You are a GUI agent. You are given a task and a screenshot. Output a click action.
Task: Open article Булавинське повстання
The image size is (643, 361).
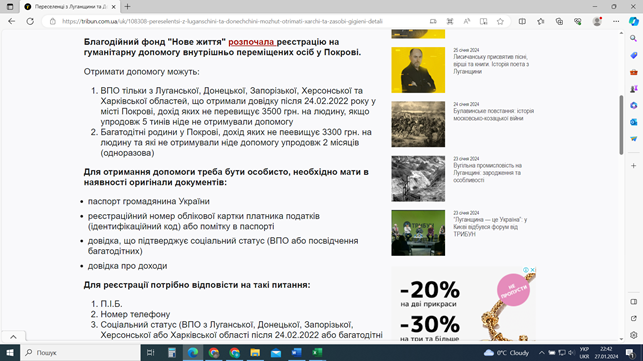click(x=493, y=114)
